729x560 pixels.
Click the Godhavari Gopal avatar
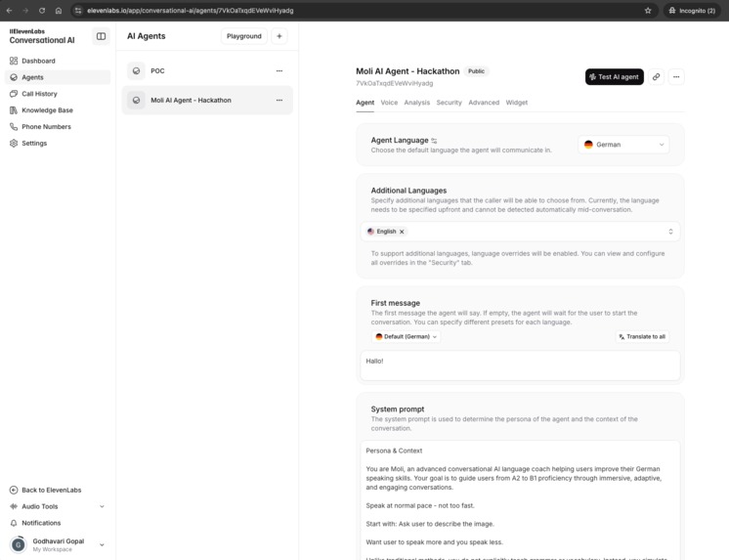click(19, 544)
